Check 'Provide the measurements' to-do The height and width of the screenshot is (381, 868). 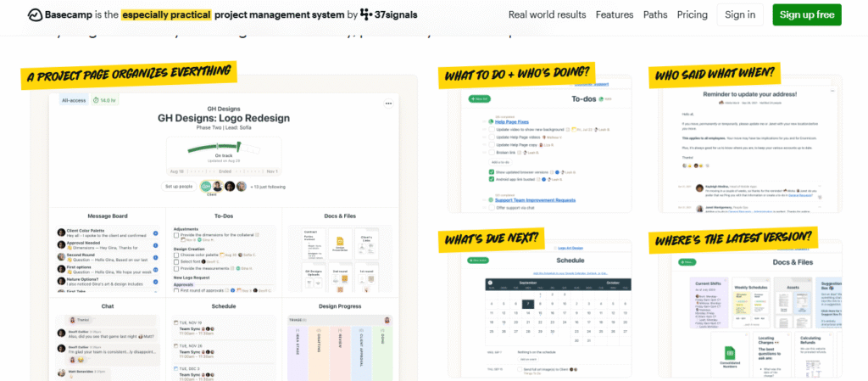tap(176, 268)
